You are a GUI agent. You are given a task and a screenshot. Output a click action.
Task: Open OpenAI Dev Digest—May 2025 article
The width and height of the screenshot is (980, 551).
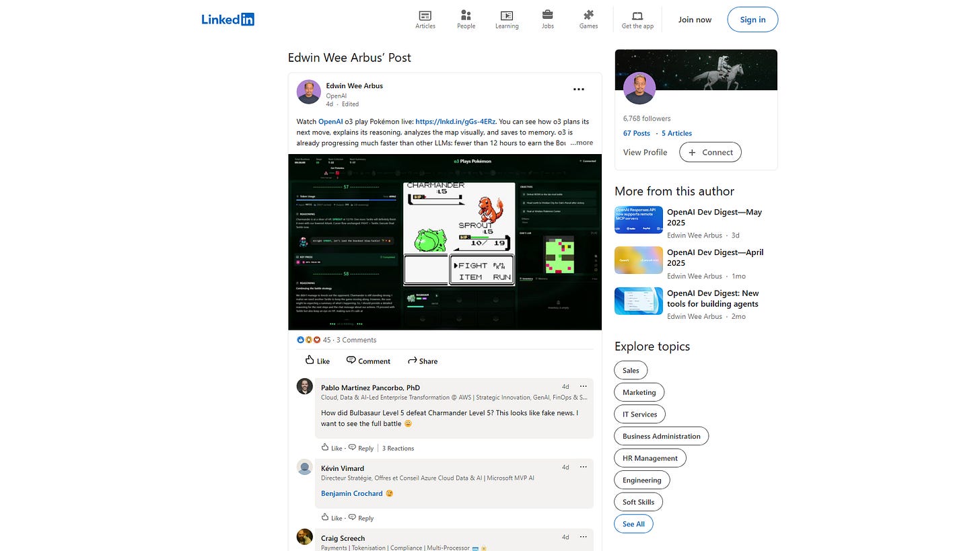pyautogui.click(x=714, y=217)
